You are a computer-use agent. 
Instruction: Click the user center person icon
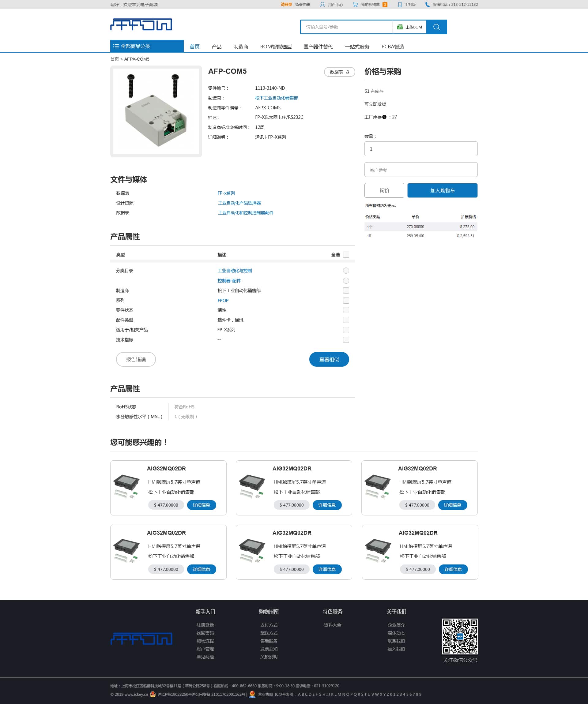(322, 5)
